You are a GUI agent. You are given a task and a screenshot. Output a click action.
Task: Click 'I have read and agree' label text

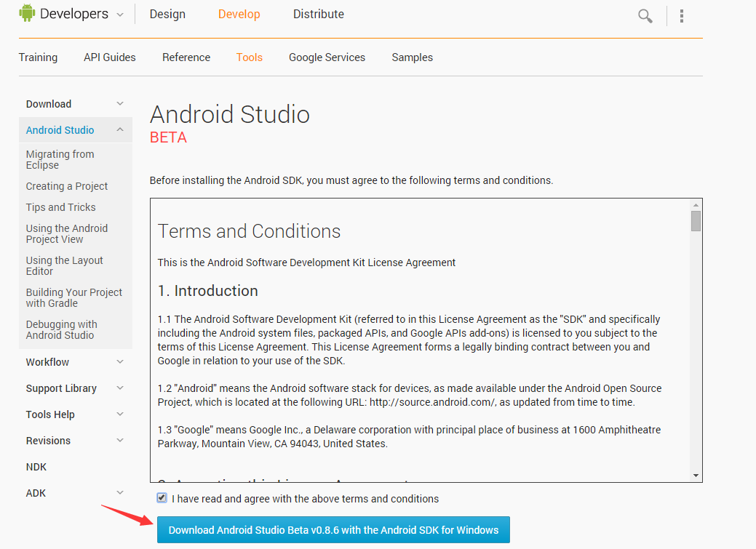coord(305,498)
